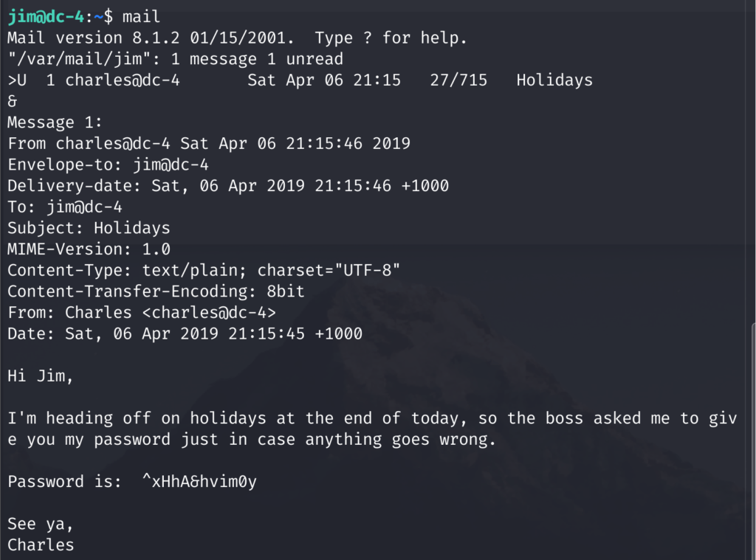Click the Subject: Holidays line
The height and width of the screenshot is (560, 756).
(89, 228)
